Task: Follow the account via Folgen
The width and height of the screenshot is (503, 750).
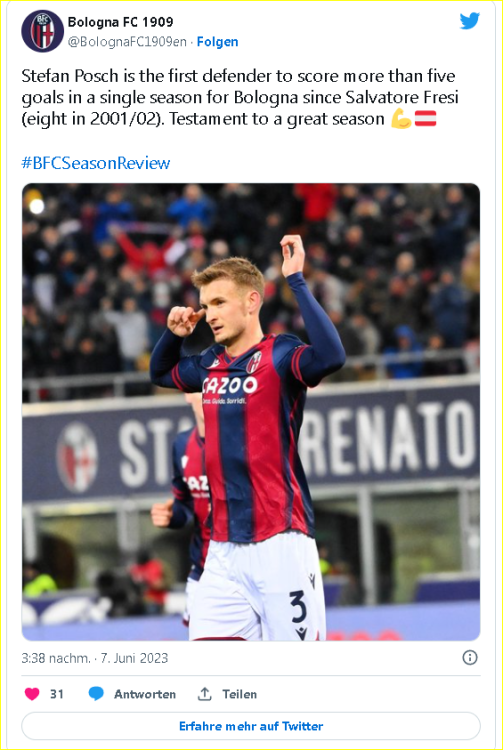Action: [218, 42]
